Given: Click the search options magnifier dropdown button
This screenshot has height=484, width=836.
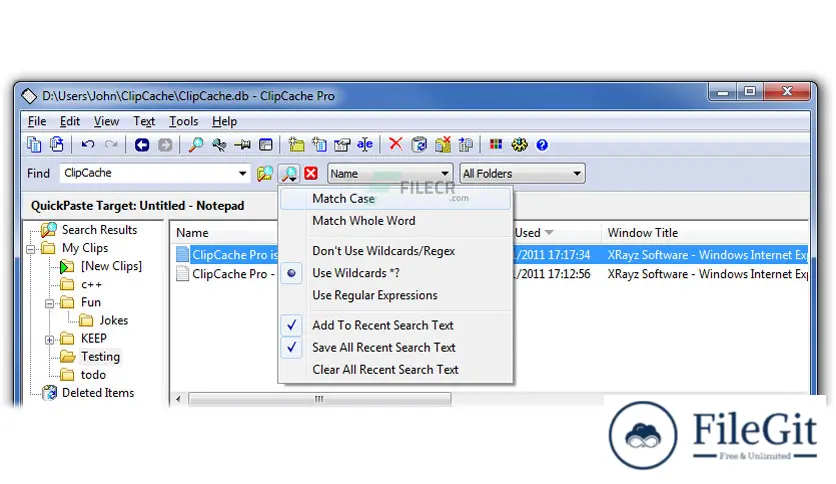Looking at the screenshot, I should pos(290,173).
